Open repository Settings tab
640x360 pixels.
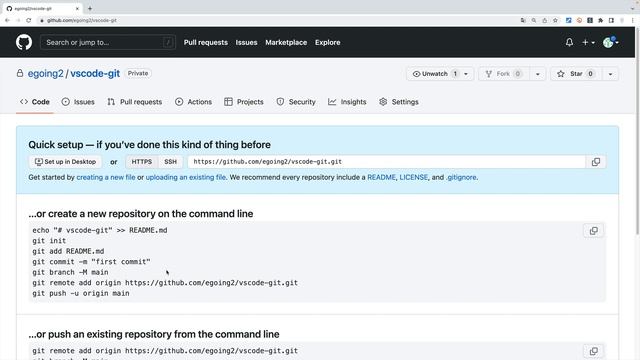tap(399, 102)
